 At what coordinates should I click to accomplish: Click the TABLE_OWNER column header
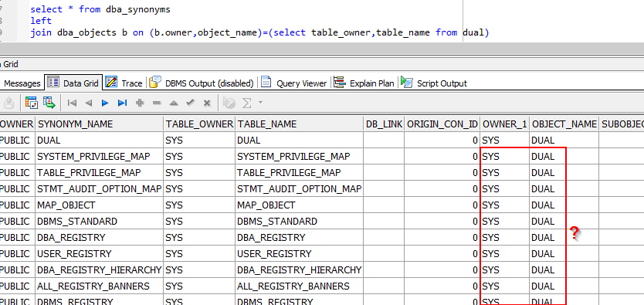pos(198,124)
